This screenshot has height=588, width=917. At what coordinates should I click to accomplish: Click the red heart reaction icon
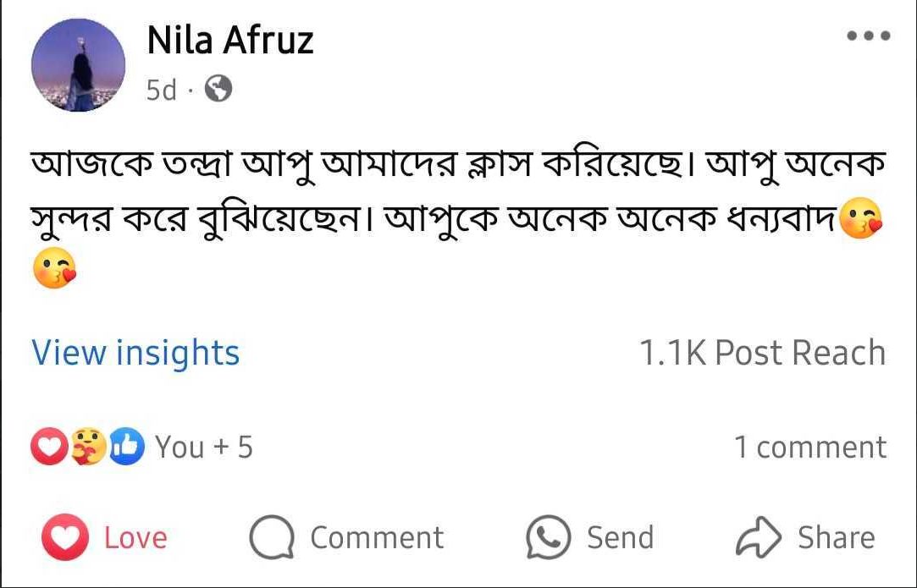point(49,448)
